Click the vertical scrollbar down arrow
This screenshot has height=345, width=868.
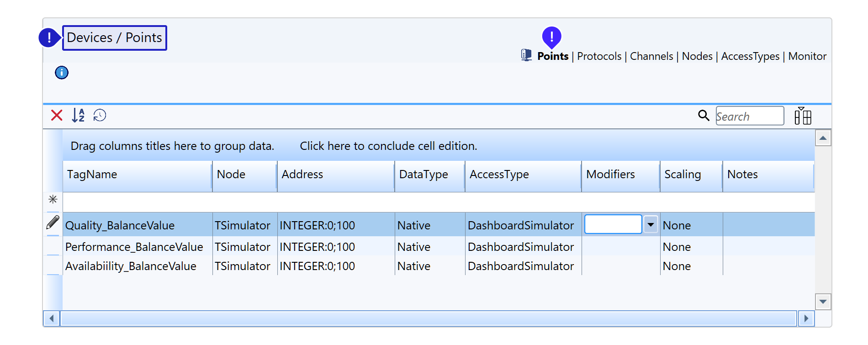click(x=823, y=302)
